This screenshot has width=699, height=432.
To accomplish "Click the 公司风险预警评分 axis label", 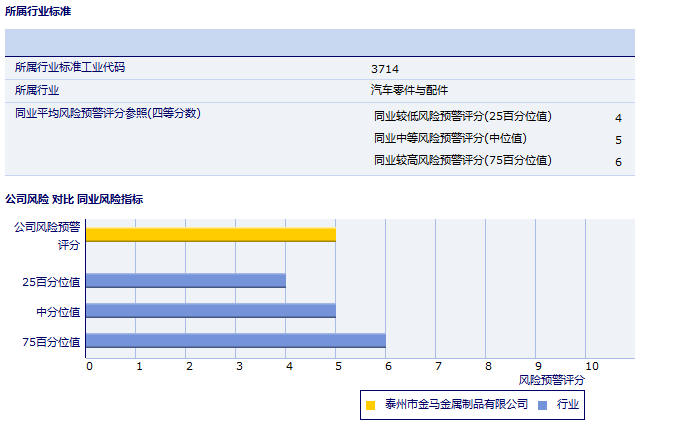I will [47, 235].
